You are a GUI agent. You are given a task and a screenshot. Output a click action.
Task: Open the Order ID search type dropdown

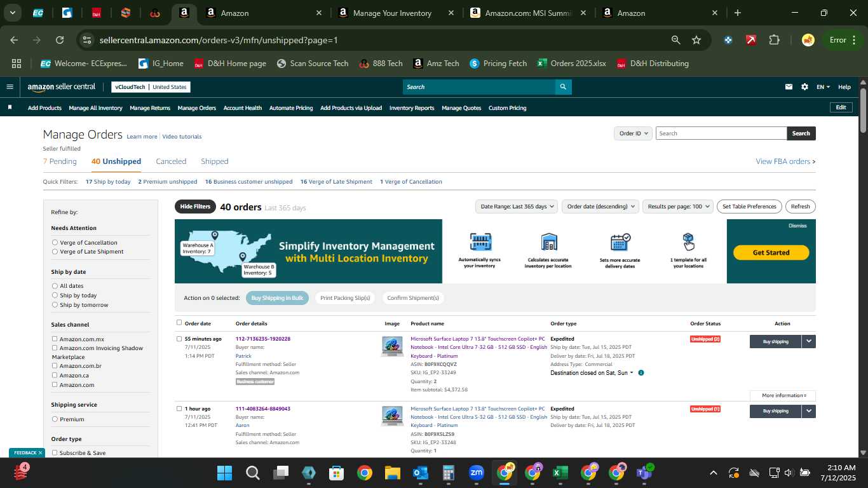tap(634, 133)
